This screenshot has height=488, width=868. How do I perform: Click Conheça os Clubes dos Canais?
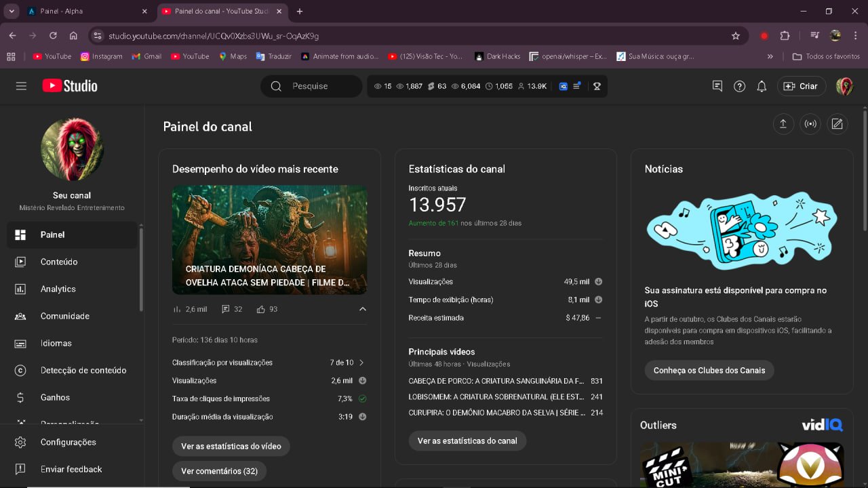[x=709, y=370]
